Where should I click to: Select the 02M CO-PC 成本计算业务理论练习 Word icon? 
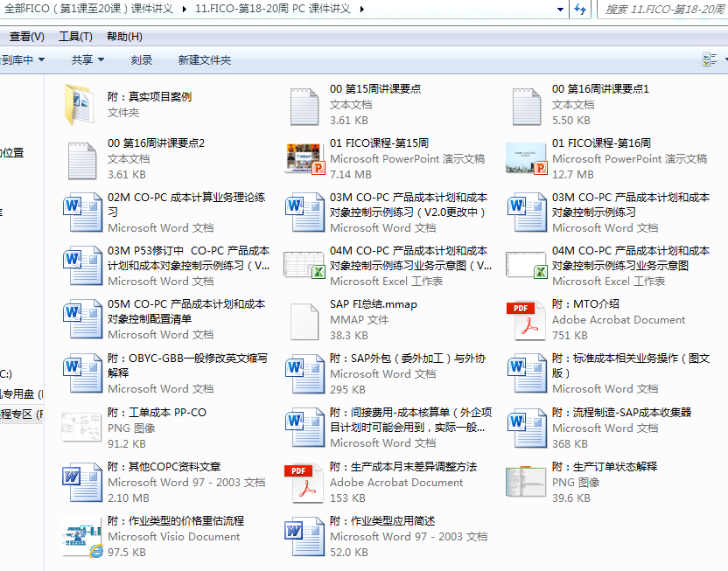(x=82, y=212)
